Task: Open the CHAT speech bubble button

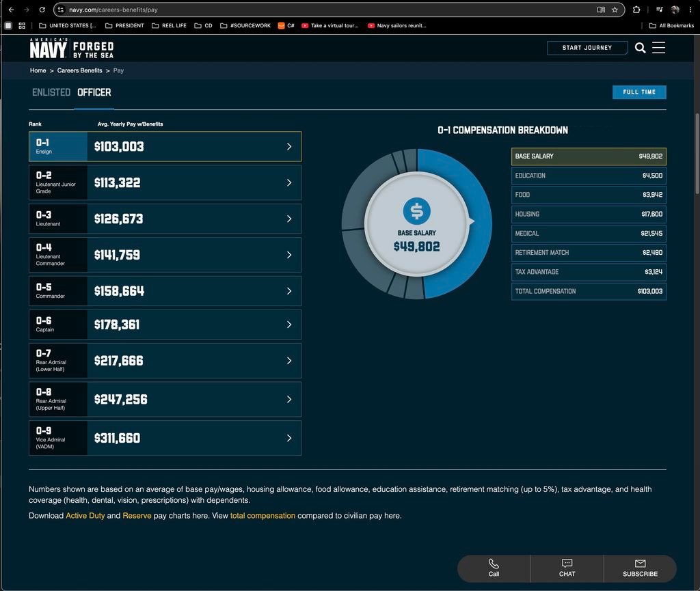Action: pyautogui.click(x=567, y=568)
